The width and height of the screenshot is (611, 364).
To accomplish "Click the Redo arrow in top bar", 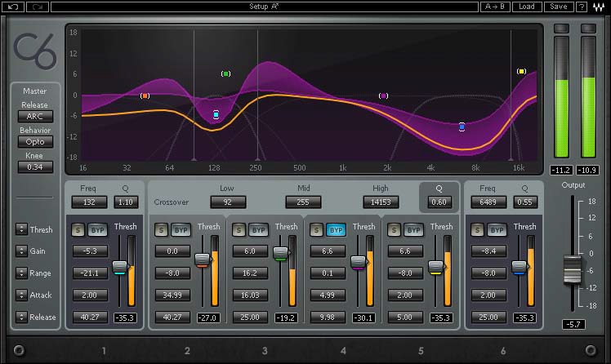I will coord(36,7).
